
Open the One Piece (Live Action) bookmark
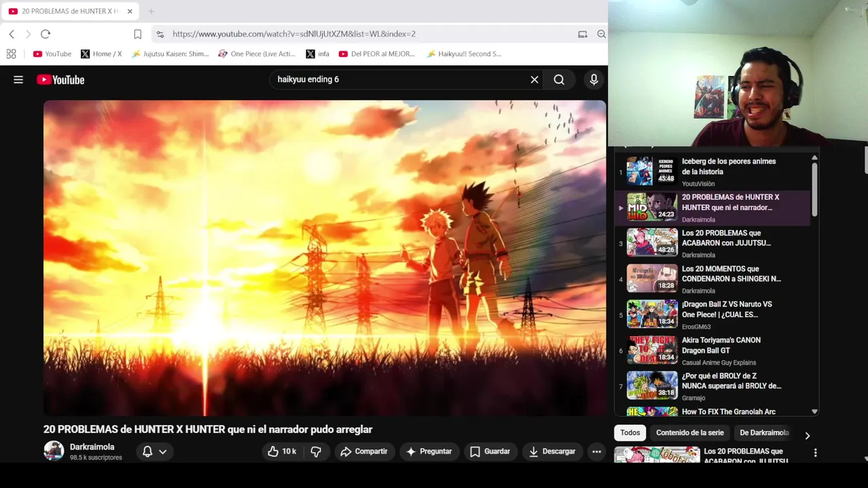(x=256, y=54)
